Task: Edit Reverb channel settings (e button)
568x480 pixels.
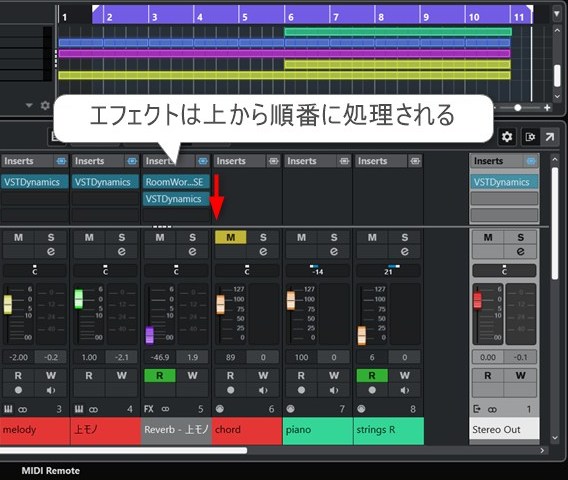Action: [192, 251]
